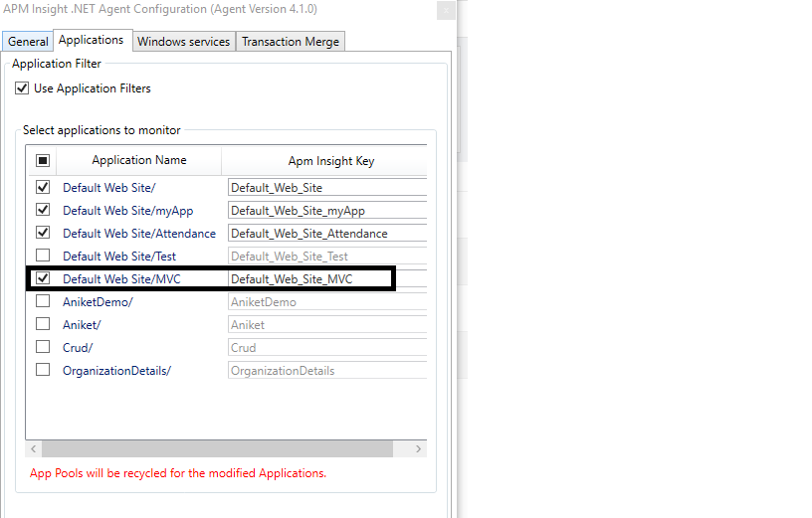Uncheck the Default Web Site/MVC checkbox
812x518 pixels.
point(43,278)
